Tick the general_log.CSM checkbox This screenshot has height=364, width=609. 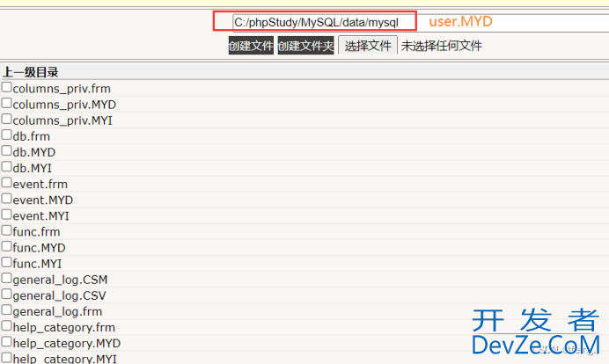[6, 278]
